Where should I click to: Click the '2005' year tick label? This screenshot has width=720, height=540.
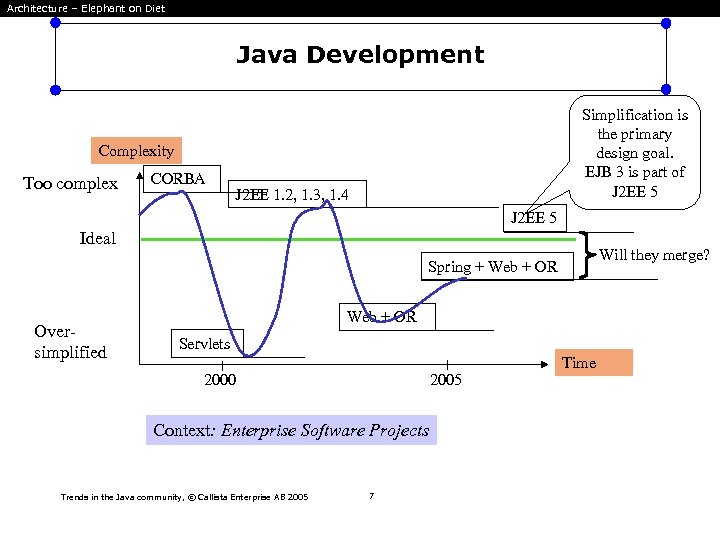point(446,379)
